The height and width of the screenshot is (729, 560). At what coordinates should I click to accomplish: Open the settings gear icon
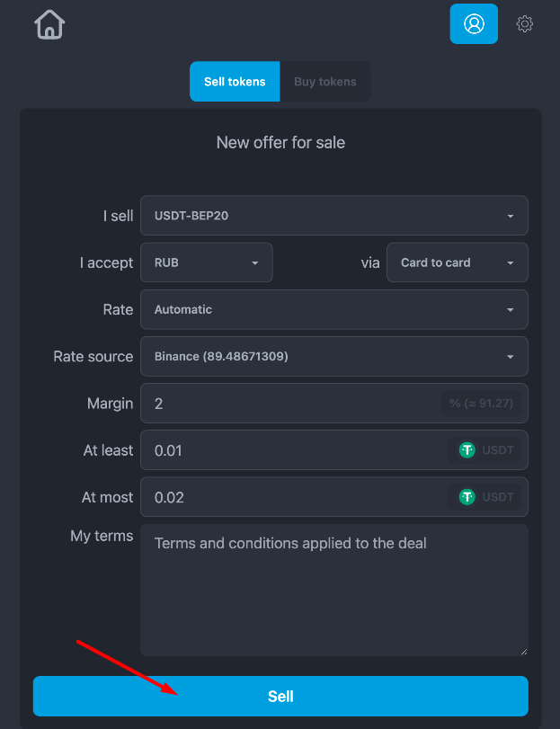coord(525,23)
